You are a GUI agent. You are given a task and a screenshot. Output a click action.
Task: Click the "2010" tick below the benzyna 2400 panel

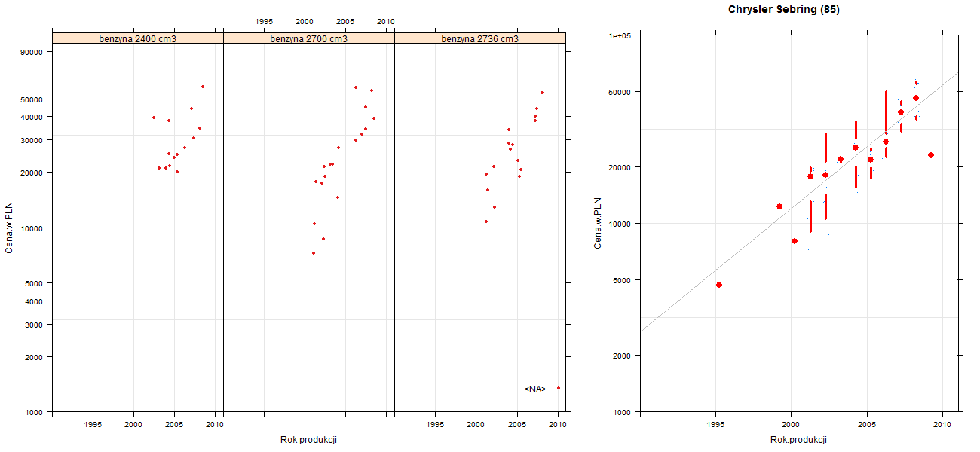pyautogui.click(x=215, y=426)
